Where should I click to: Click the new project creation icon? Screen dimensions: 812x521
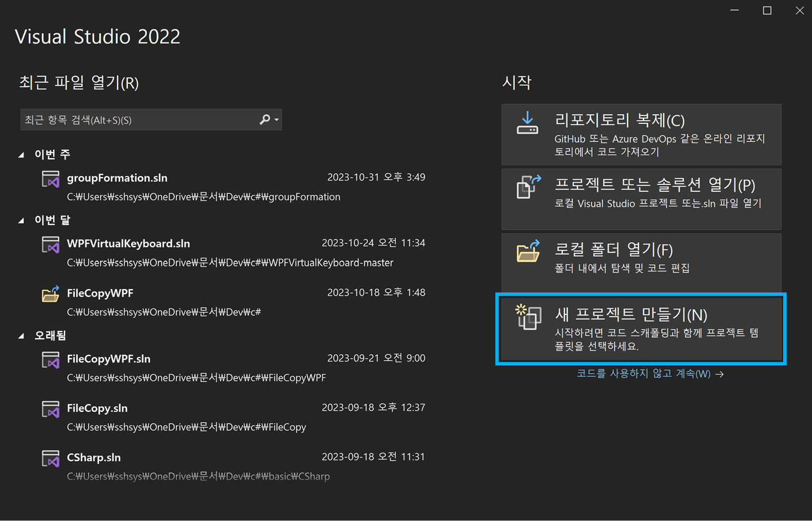click(x=529, y=317)
